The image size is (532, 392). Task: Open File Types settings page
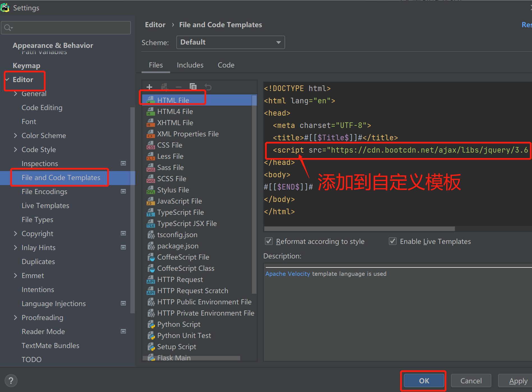tap(37, 220)
